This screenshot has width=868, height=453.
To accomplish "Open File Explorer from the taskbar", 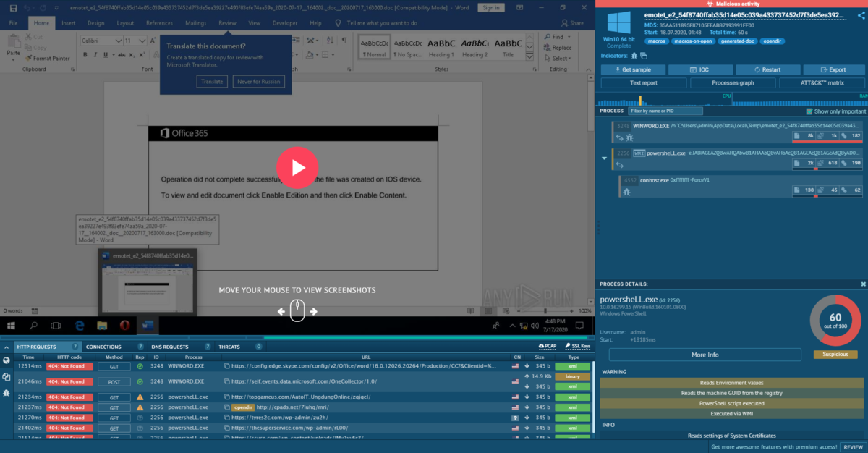I will (103, 325).
